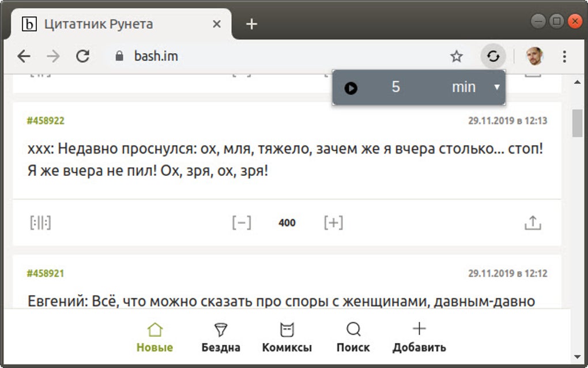588x368 pixels.
Task: Open the auto-refresh extension icon
Action: click(x=493, y=57)
